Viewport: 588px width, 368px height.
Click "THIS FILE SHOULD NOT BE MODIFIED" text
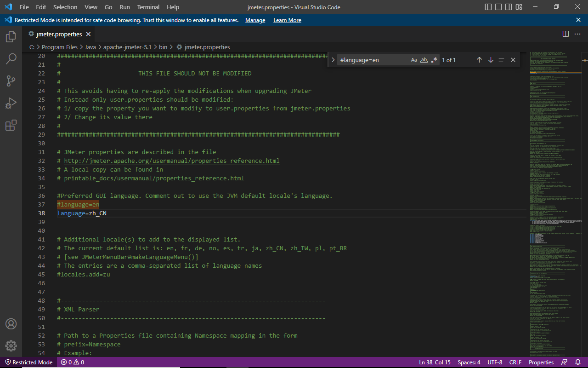click(x=195, y=74)
